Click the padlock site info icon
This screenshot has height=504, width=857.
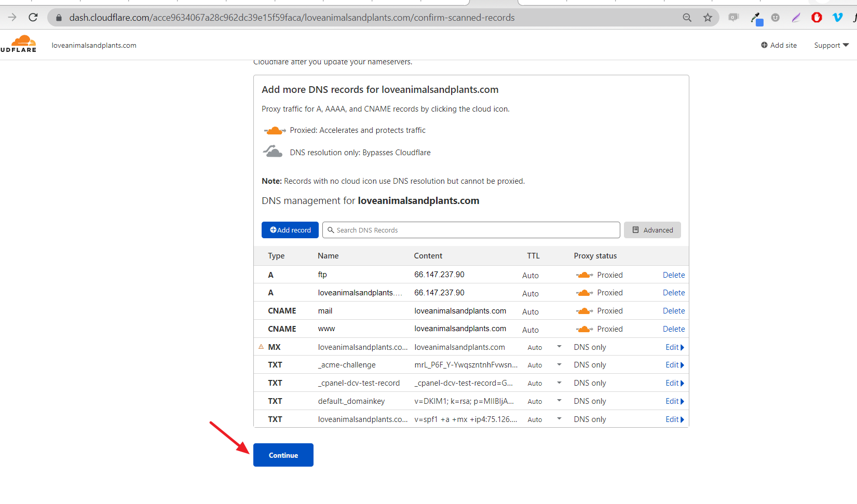[59, 18]
